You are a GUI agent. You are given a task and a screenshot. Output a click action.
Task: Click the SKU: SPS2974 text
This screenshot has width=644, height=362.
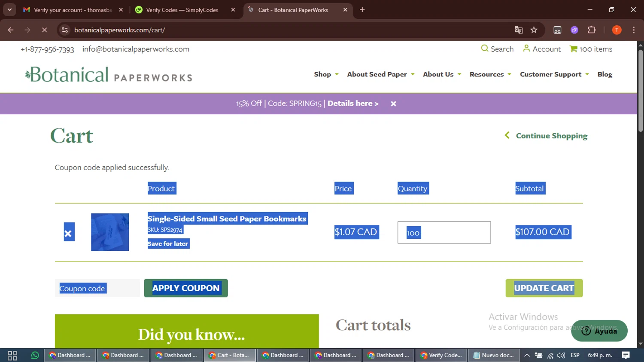click(165, 230)
